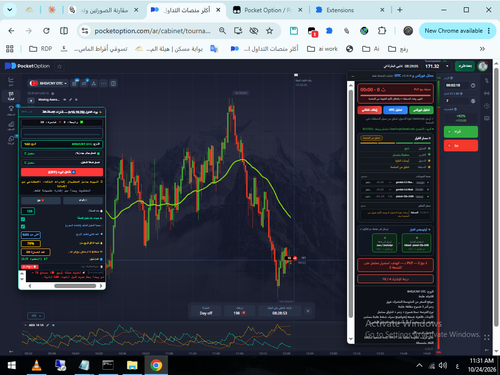Click the favorites star beside Pocket Option logo
Screen dimensions: 500x375
click(x=60, y=66)
